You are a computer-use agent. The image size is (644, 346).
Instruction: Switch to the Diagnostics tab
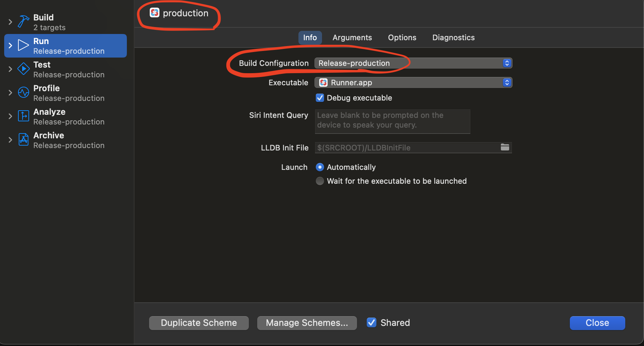tap(453, 37)
